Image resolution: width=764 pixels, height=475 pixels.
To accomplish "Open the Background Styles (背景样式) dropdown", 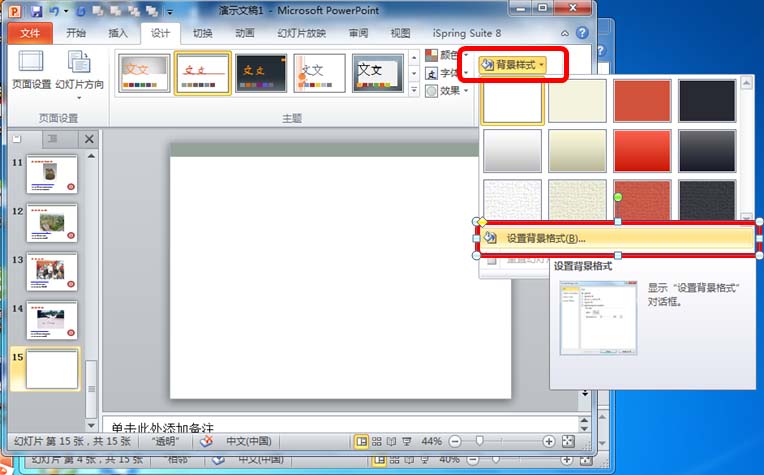I will 513,65.
